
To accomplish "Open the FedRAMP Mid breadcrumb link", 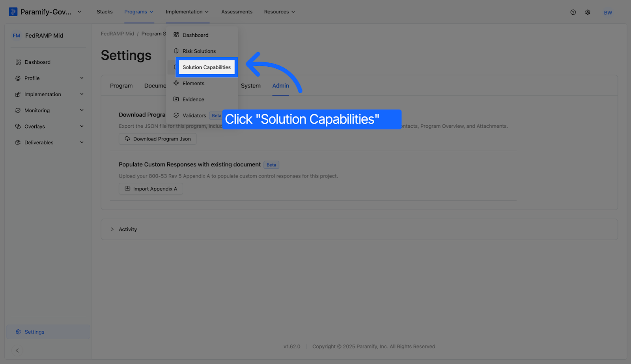I will (x=118, y=34).
